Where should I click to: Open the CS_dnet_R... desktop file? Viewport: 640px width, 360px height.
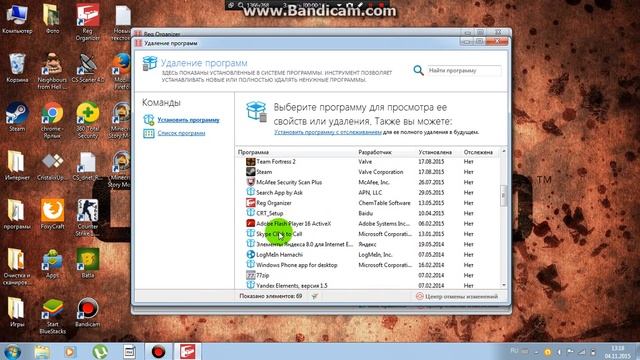pyautogui.click(x=87, y=166)
